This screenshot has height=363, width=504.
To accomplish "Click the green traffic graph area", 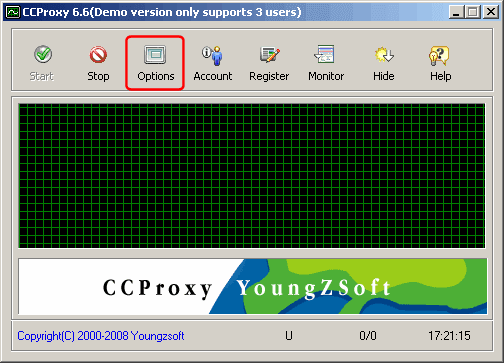I will point(252,176).
